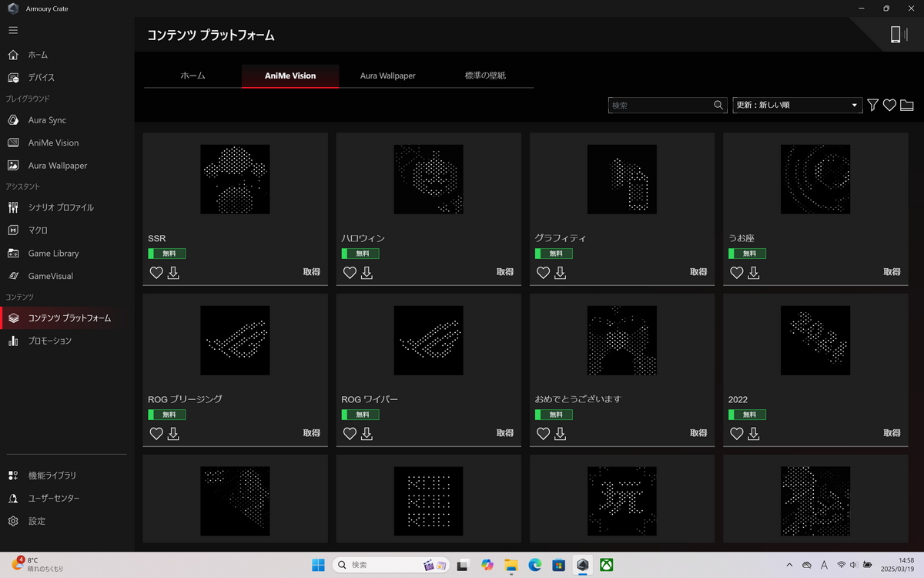Click 取得 on the うお座 card
This screenshot has height=578, width=924.
click(892, 272)
